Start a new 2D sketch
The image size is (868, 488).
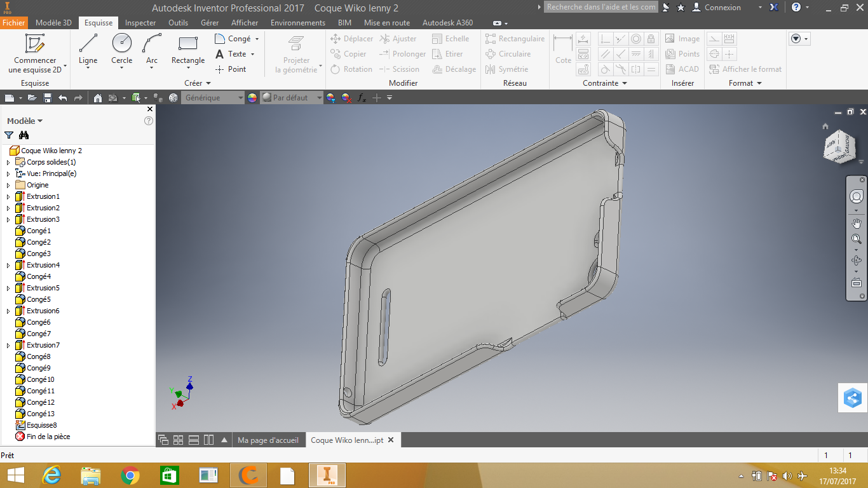pyautogui.click(x=35, y=53)
